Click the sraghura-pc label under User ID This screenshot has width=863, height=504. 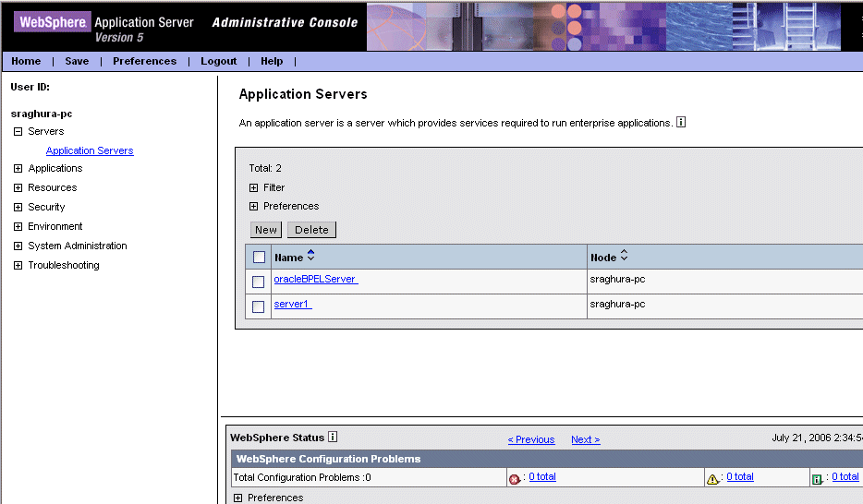pyautogui.click(x=42, y=114)
